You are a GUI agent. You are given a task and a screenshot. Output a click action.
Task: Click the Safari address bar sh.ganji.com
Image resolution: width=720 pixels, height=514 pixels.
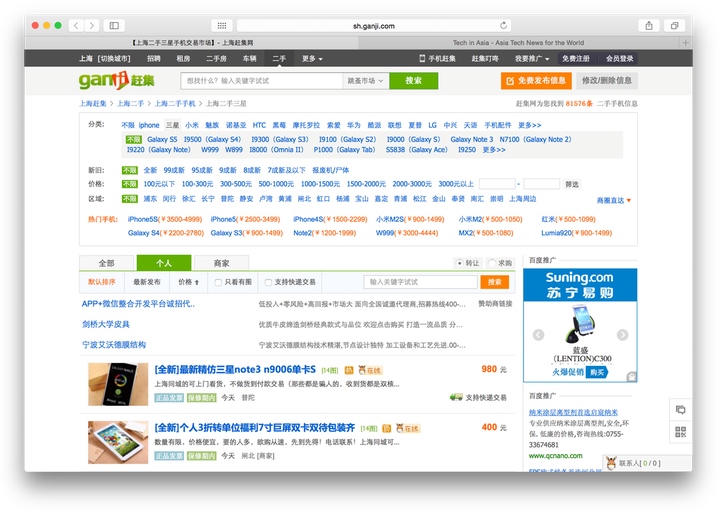374,26
